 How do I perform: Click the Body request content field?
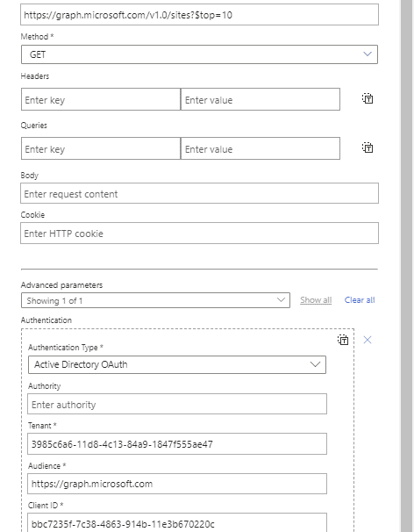pos(199,193)
